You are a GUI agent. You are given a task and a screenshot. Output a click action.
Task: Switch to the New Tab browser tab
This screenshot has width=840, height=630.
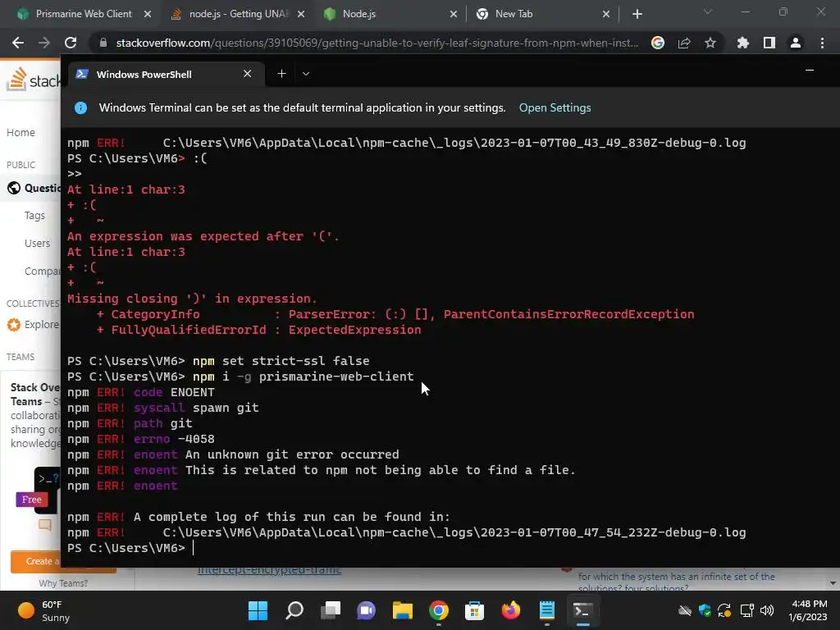pos(542,14)
